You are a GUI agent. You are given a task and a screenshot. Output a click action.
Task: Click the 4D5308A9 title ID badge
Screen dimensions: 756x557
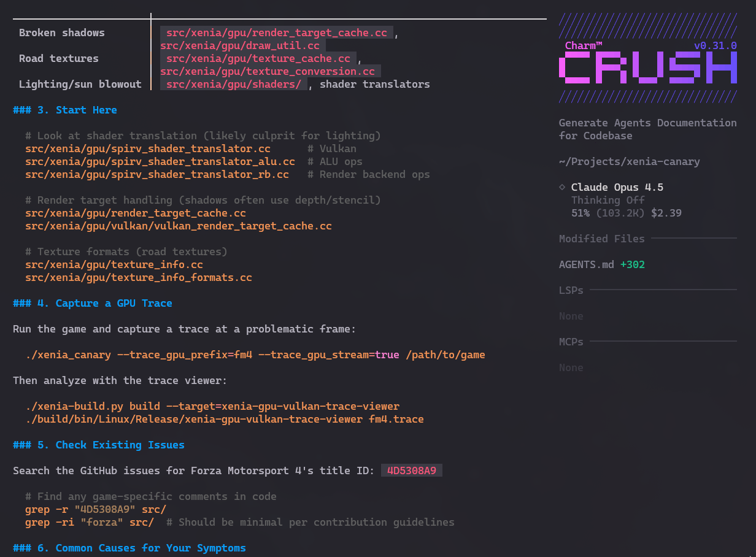(411, 471)
